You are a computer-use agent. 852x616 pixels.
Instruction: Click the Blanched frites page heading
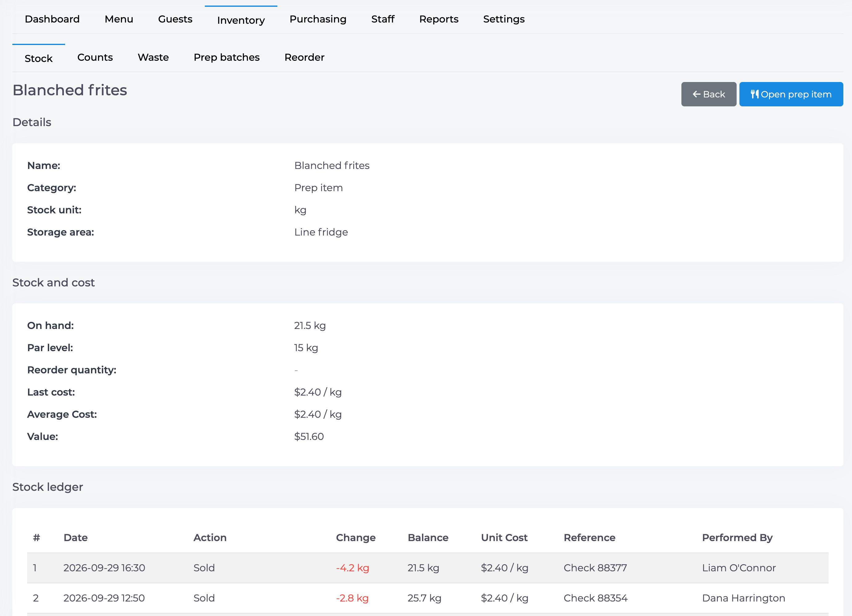click(x=70, y=90)
